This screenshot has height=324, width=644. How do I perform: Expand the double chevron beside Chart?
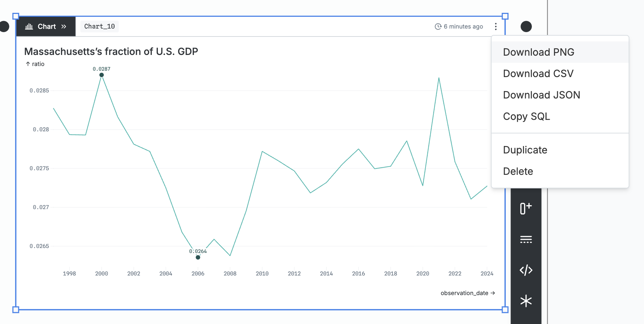64,26
